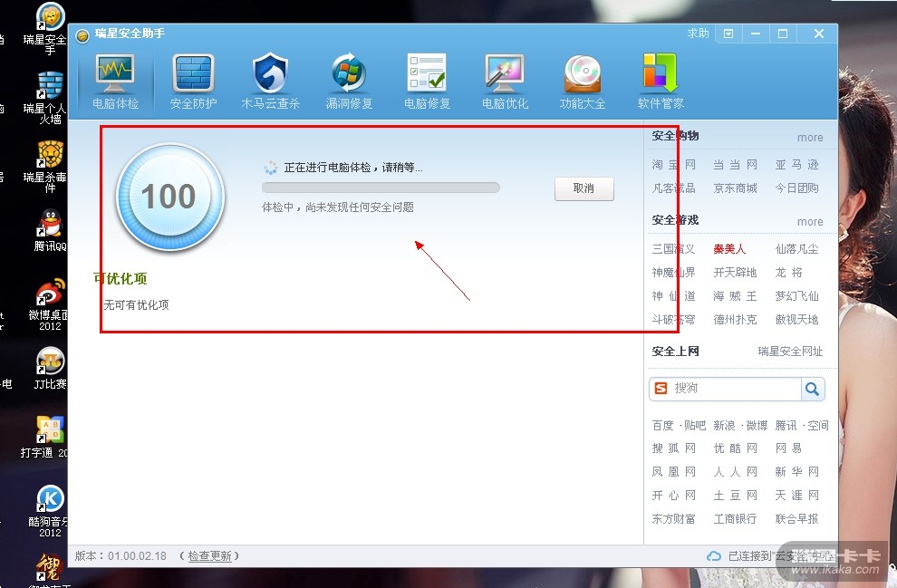Open the 软件管家 colorful blocks tab
897x588 pixels.
click(661, 82)
